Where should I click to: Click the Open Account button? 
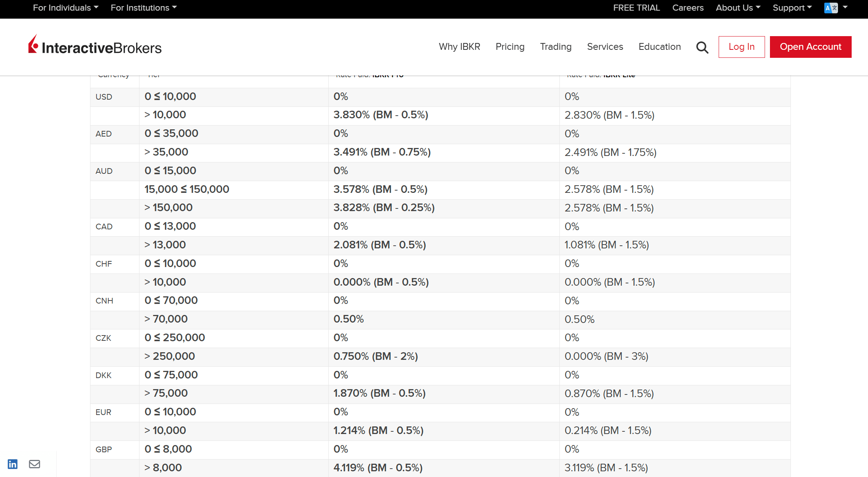810,47
